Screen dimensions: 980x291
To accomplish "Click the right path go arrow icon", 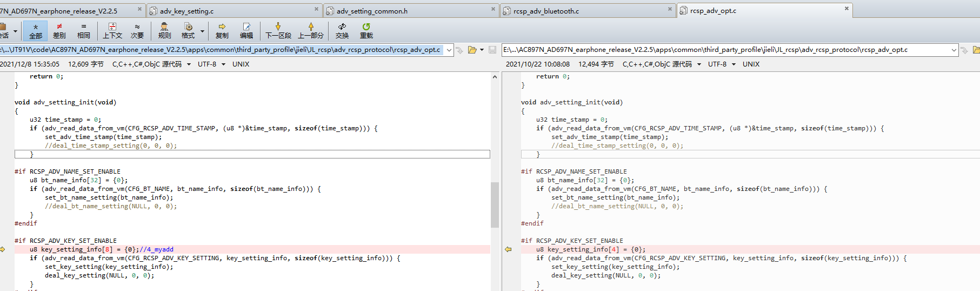I will [964, 50].
